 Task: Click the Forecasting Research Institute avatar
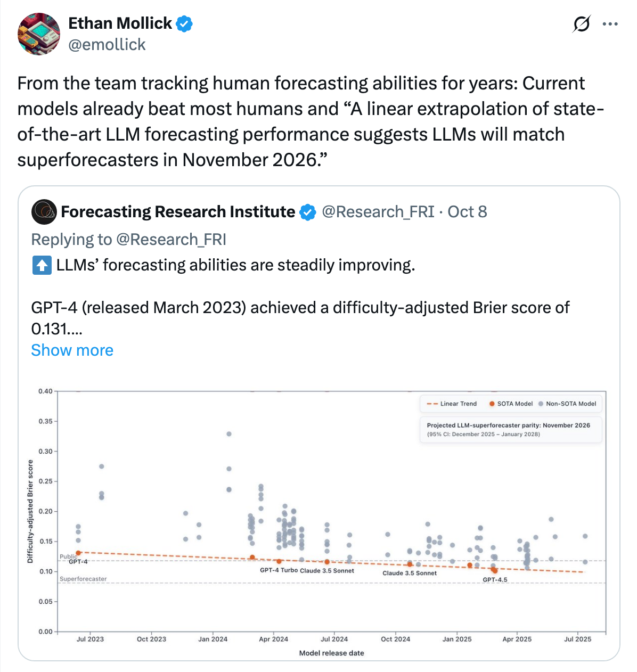point(44,212)
